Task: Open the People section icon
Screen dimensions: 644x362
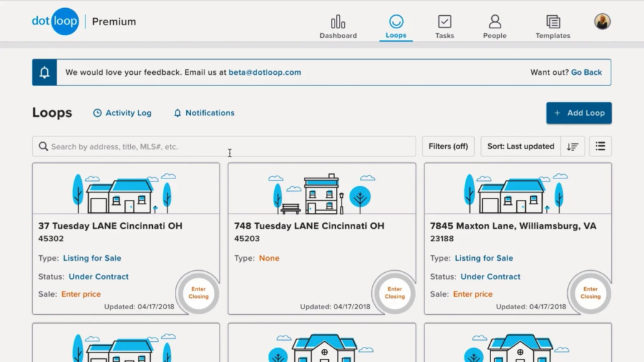Action: pyautogui.click(x=494, y=22)
